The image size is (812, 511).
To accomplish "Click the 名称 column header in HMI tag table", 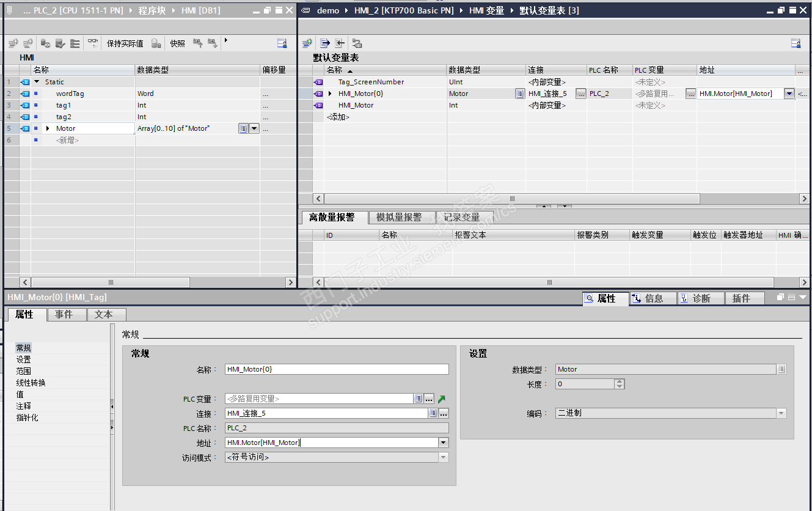I will click(x=385, y=70).
